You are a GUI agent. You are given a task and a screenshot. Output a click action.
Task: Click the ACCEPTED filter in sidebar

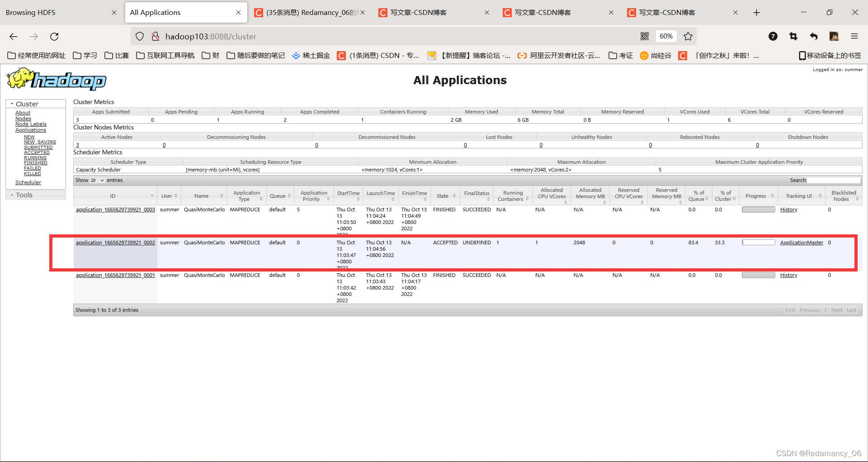tap(37, 152)
